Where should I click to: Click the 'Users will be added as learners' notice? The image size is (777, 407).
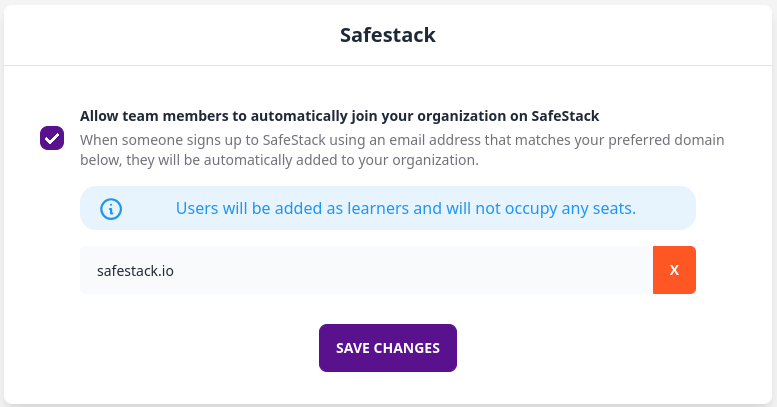[405, 209]
